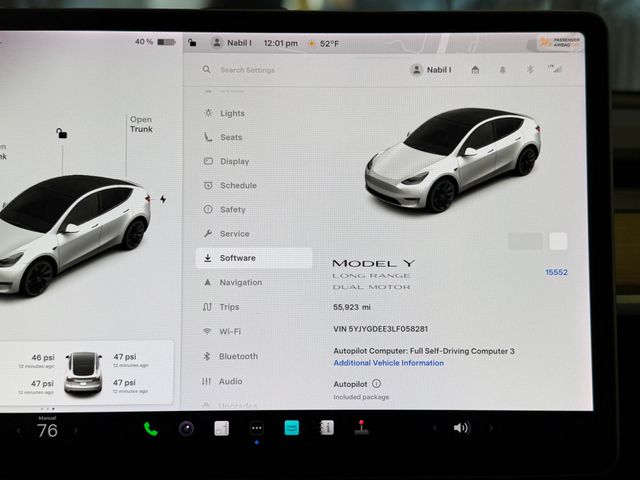Open the manual notebook icon in the dock
The width and height of the screenshot is (640, 480).
click(x=327, y=428)
